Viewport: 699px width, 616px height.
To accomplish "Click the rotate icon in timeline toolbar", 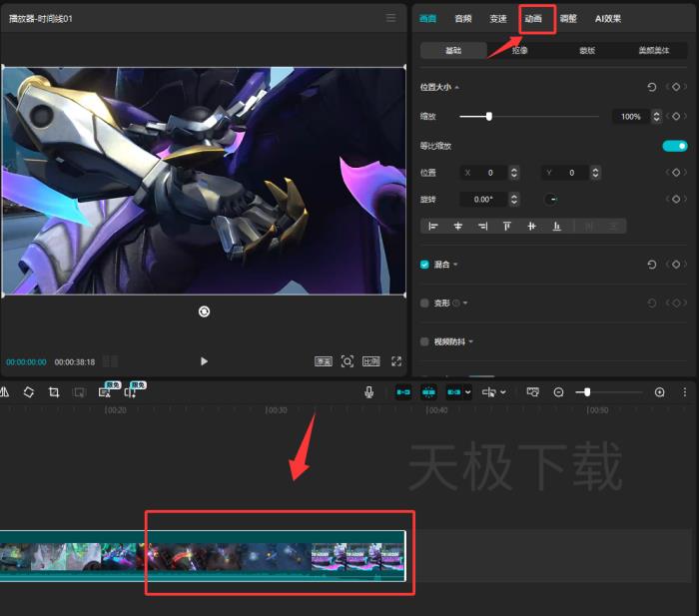I will [x=29, y=392].
